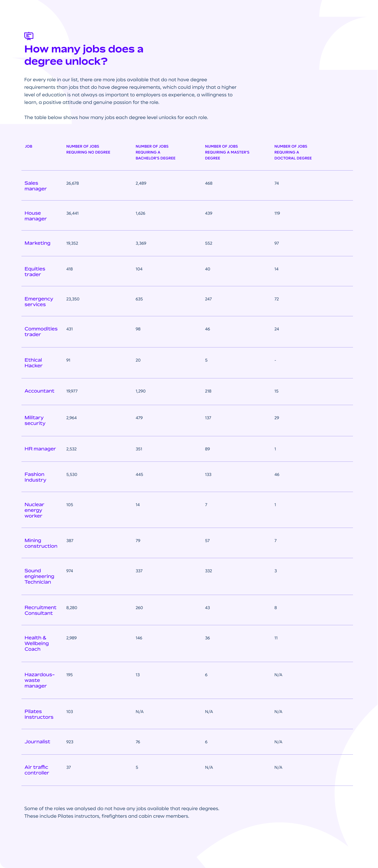Click the "Number of jobs requiring no degree" header
378x868 pixels.
pyautogui.click(x=88, y=149)
